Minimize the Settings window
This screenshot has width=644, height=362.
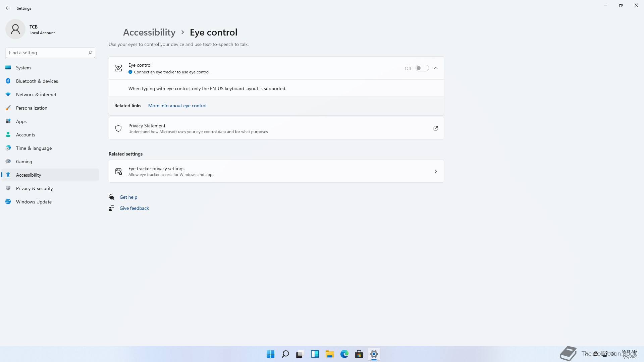click(605, 5)
